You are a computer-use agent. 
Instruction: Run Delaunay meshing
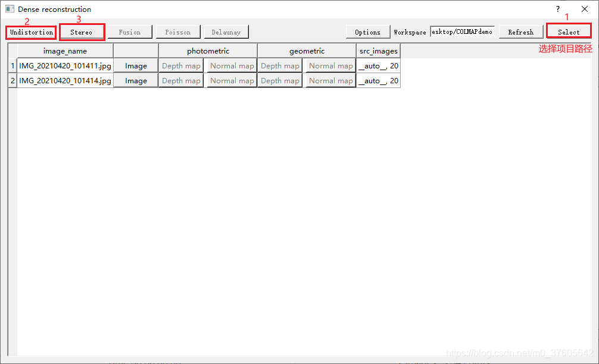coord(226,32)
